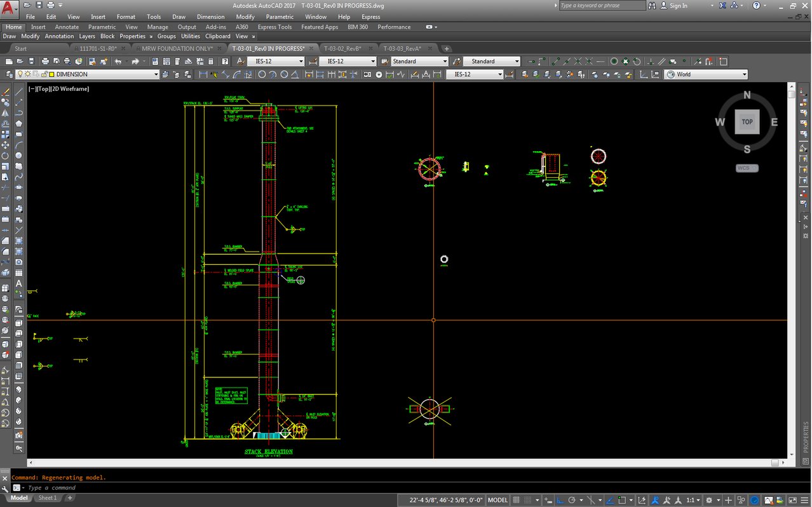
Task: Open status bar Customization menu icon
Action: 805,500
